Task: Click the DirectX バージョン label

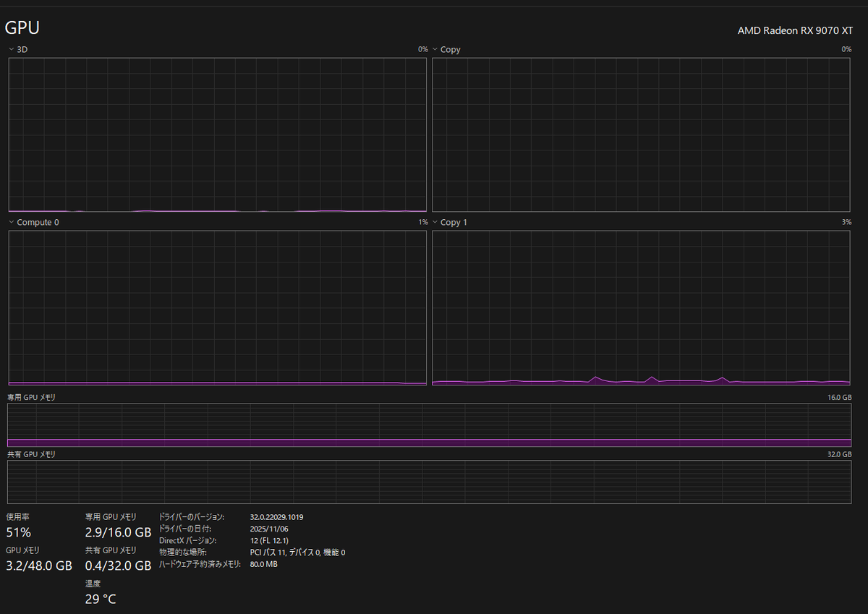Action: click(187, 540)
